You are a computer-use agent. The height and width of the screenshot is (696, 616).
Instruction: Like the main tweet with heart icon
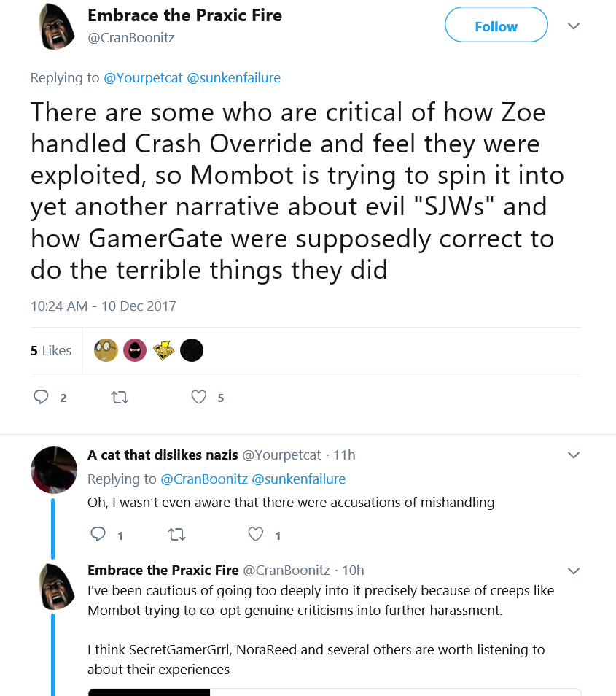pos(199,397)
